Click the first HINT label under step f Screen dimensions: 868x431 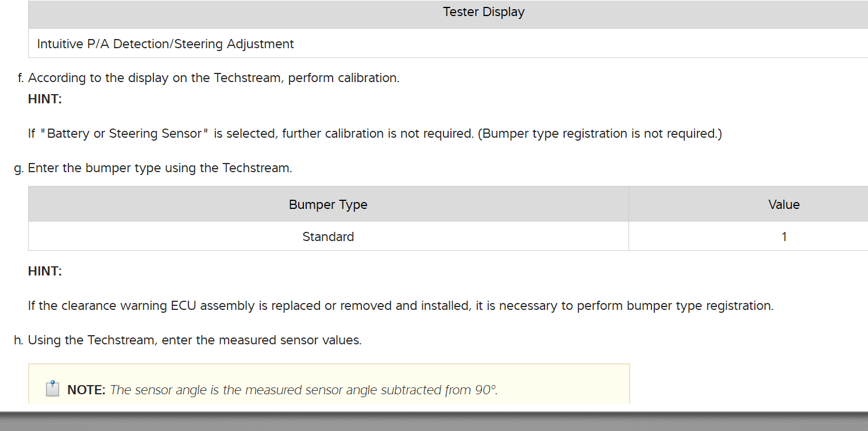point(45,99)
